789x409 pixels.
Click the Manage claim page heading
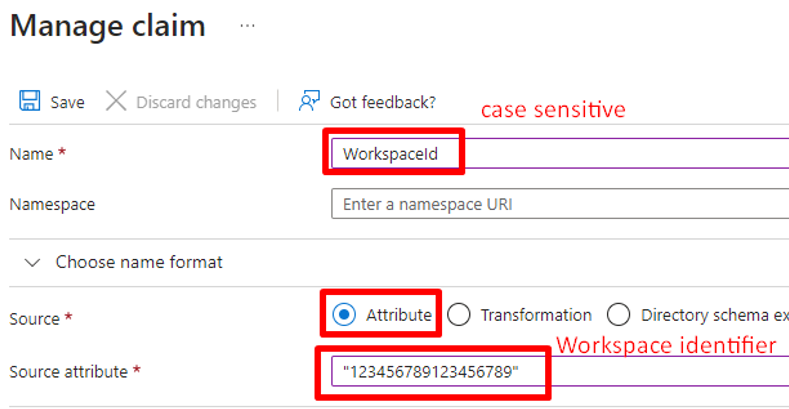pos(108,26)
